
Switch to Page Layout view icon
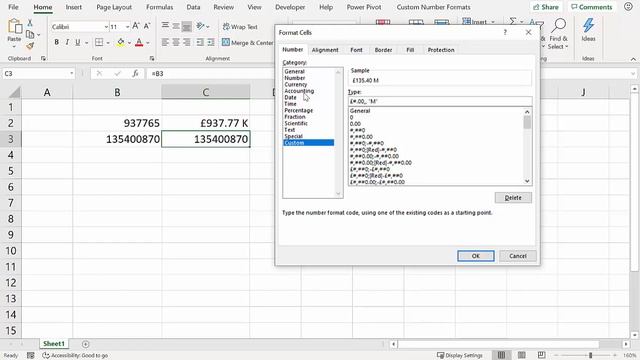(522, 355)
